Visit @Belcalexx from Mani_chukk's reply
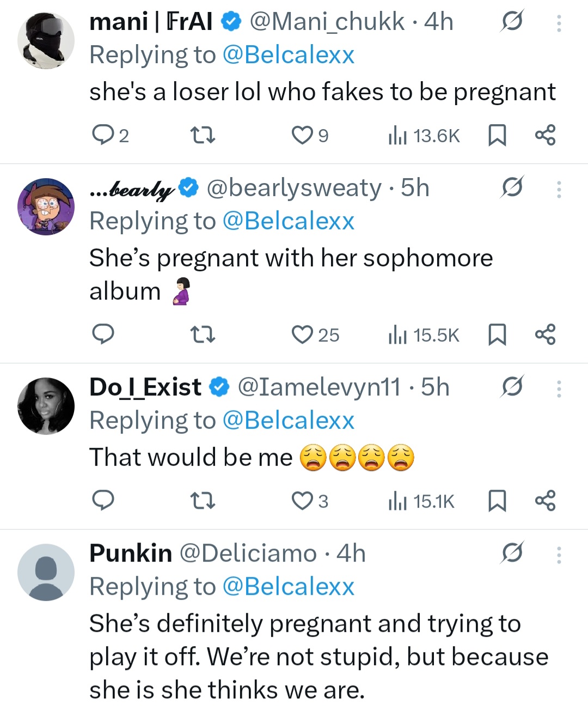This screenshot has width=588, height=718. (289, 54)
